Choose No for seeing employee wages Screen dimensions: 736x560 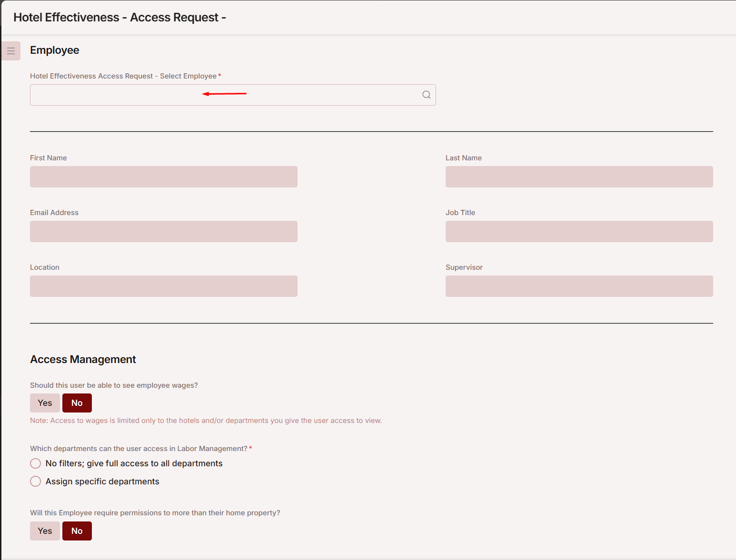[77, 403]
